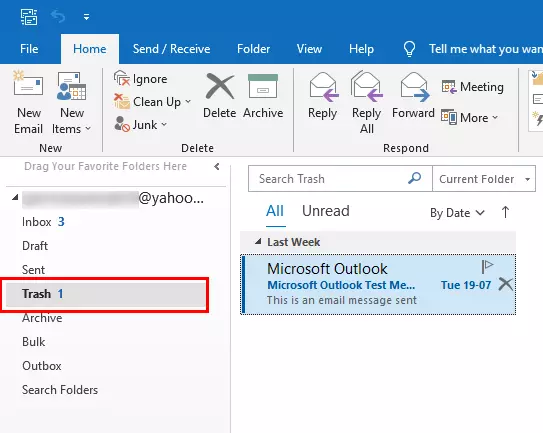This screenshot has height=433, width=543.
Task: Open the By Date sort dropdown
Action: click(457, 213)
